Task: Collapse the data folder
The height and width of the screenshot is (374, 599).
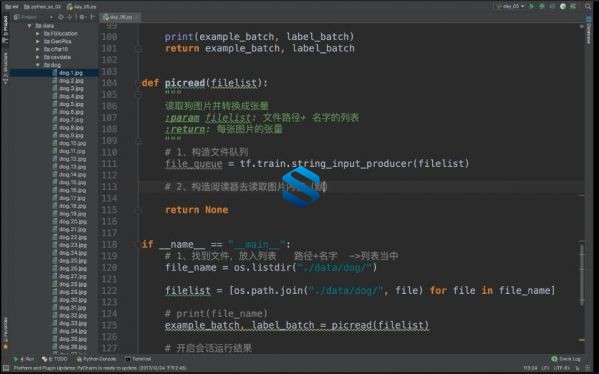Action: coord(29,26)
